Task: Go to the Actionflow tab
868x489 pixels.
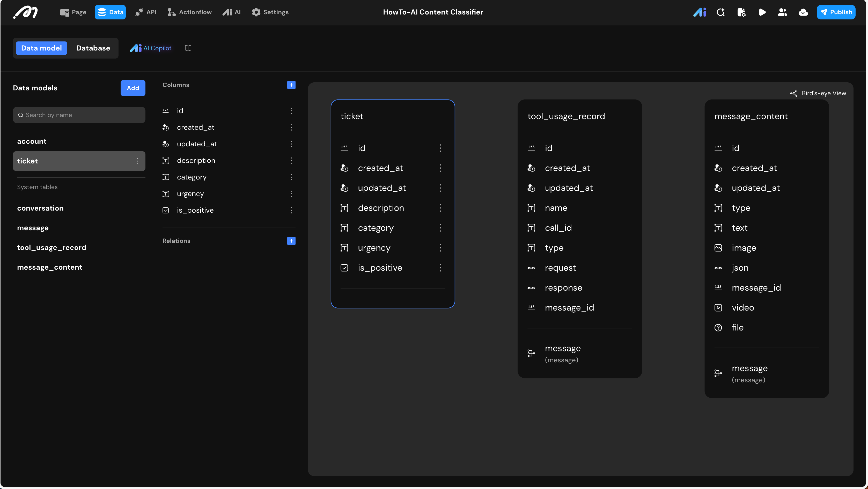Action: (x=189, y=12)
